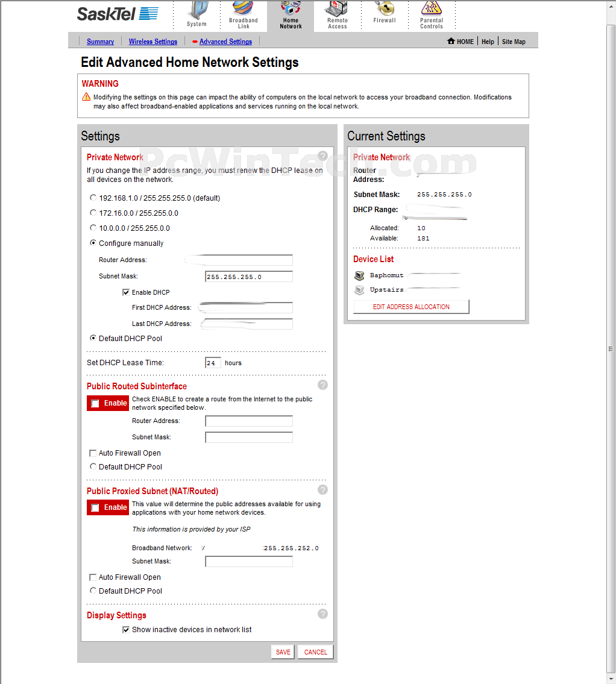The height and width of the screenshot is (684, 616).
Task: Switch to the Wireless Settings tab
Action: point(153,42)
